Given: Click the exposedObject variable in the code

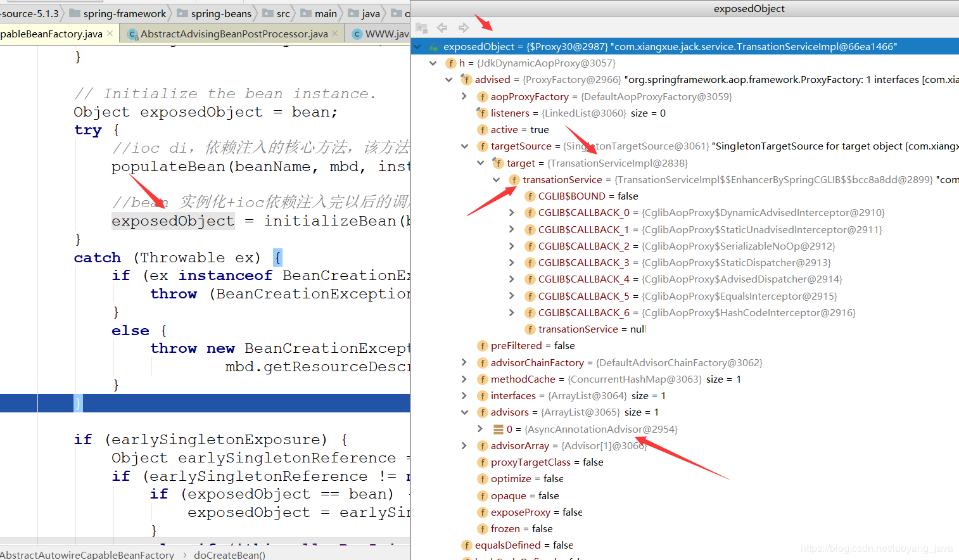Looking at the screenshot, I should point(173,220).
